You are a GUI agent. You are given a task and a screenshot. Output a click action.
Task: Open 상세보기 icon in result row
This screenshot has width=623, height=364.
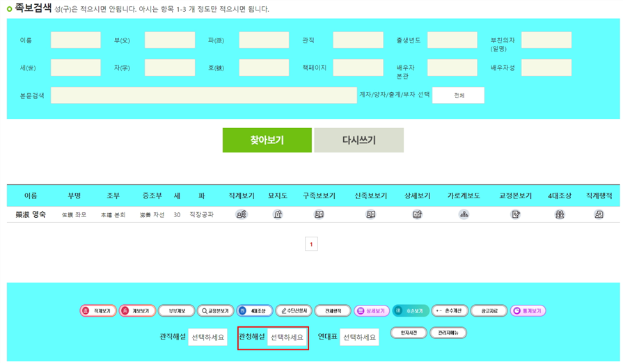coord(417,214)
